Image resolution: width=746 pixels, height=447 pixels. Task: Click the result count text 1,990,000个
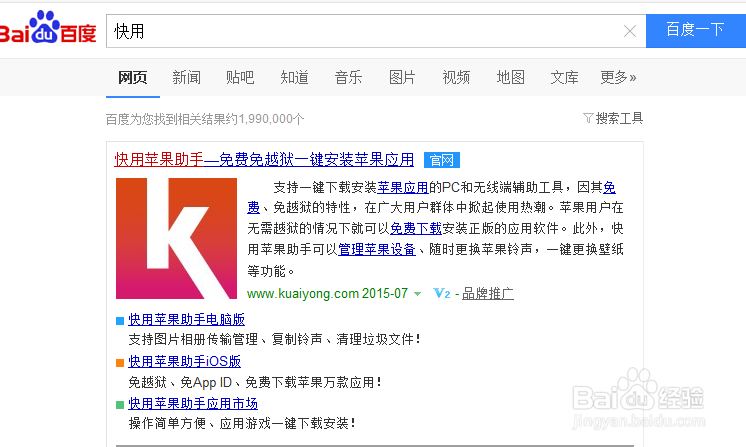click(271, 119)
